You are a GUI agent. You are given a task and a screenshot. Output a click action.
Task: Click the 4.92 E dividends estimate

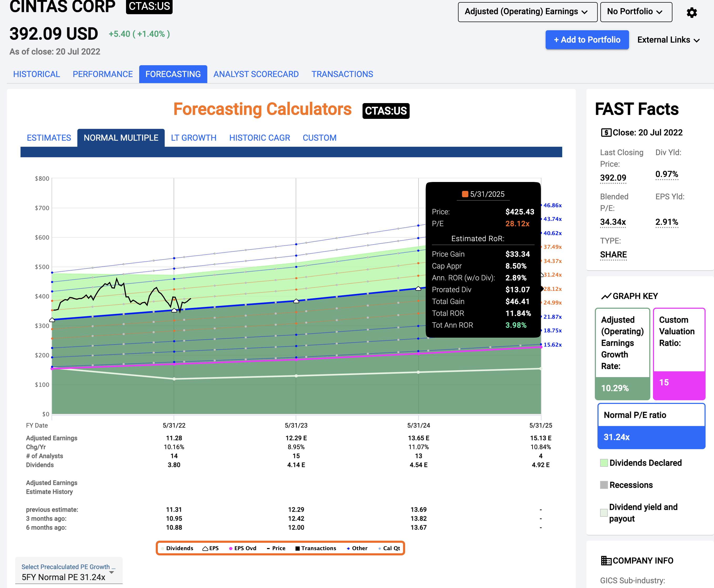click(x=540, y=465)
